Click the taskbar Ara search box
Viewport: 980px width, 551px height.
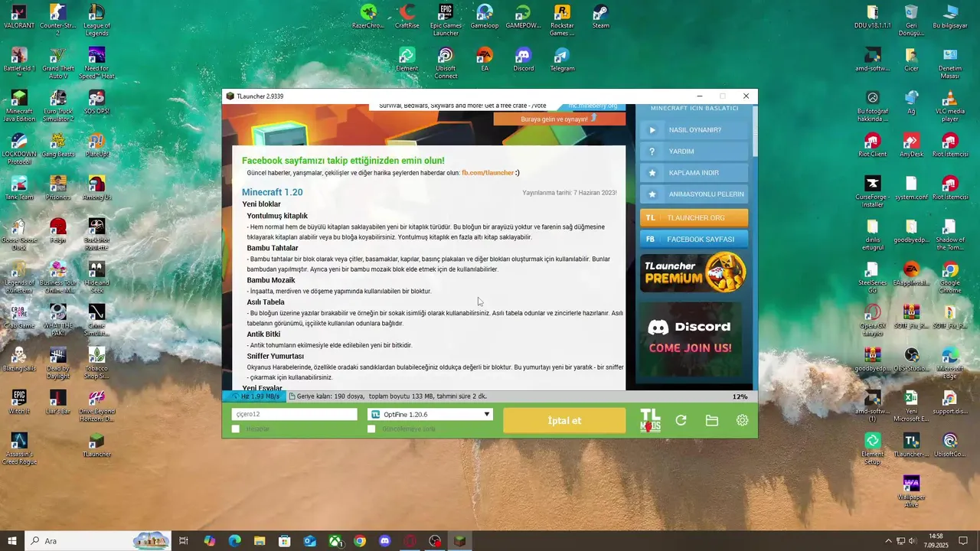pyautogui.click(x=98, y=541)
